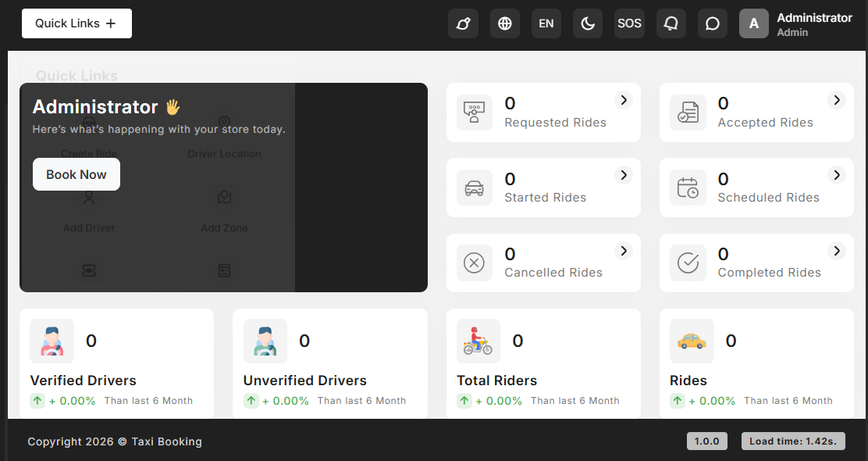Expand Accepted Rides arrow
The width and height of the screenshot is (868, 461).
[836, 100]
